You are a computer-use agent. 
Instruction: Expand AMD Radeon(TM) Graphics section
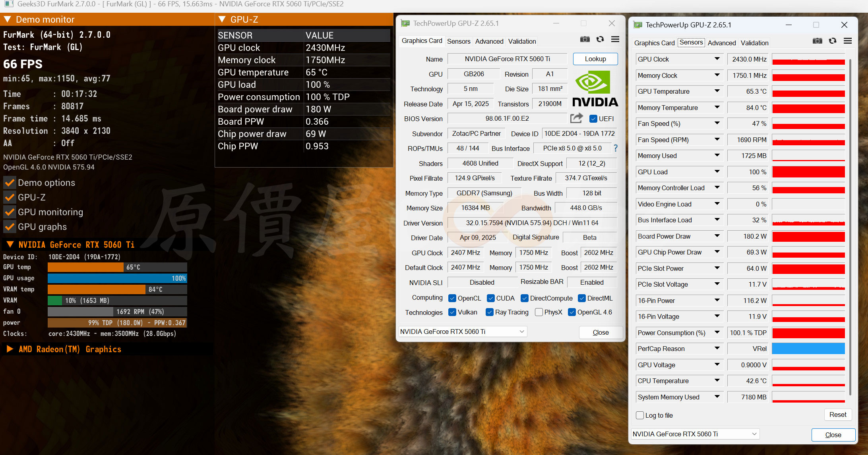(x=10, y=349)
